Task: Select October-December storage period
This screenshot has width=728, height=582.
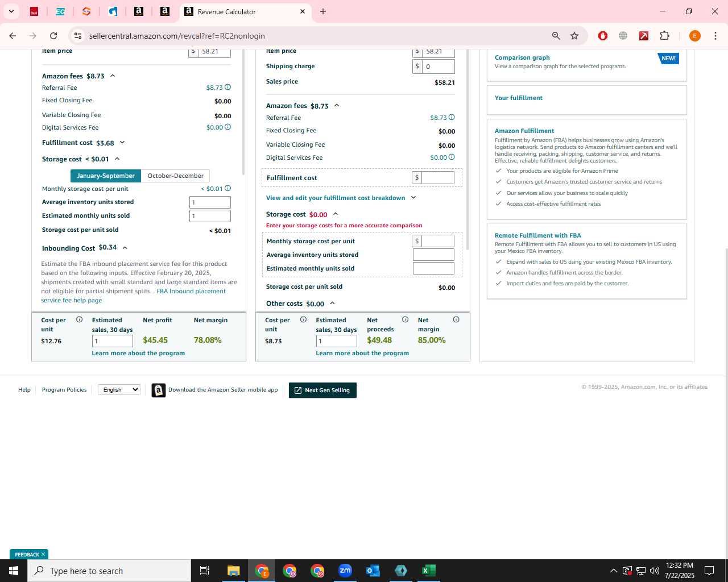Action: pyautogui.click(x=175, y=176)
